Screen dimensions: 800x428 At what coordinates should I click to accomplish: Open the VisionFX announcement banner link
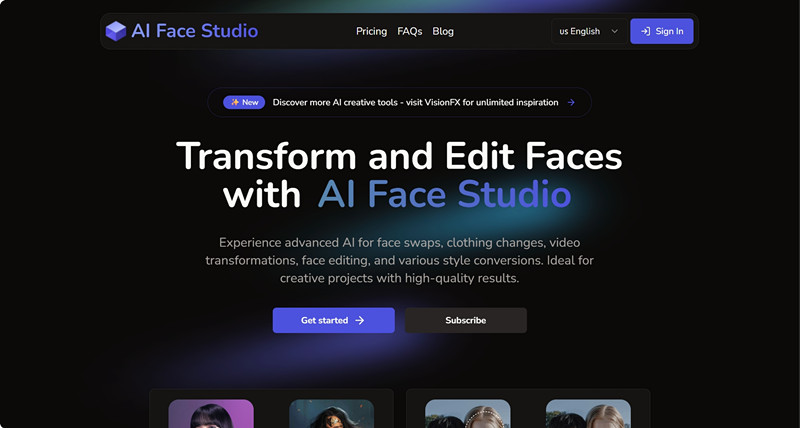point(399,102)
